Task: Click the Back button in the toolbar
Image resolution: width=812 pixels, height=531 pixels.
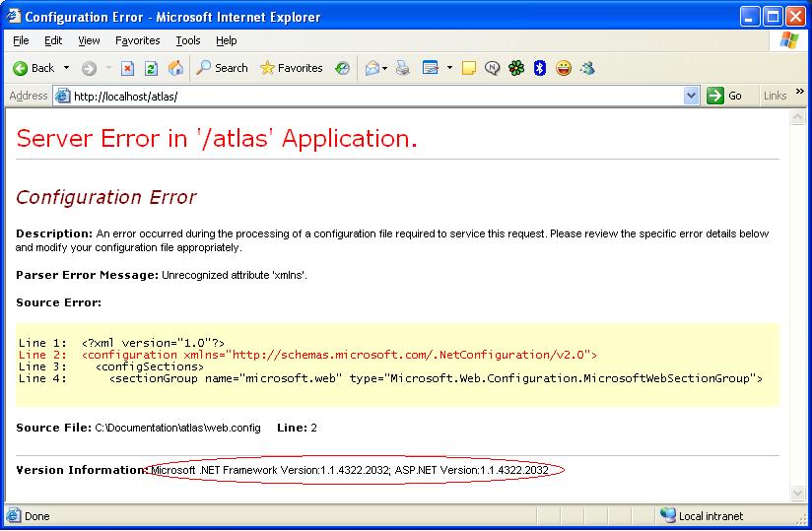Action: [34, 68]
